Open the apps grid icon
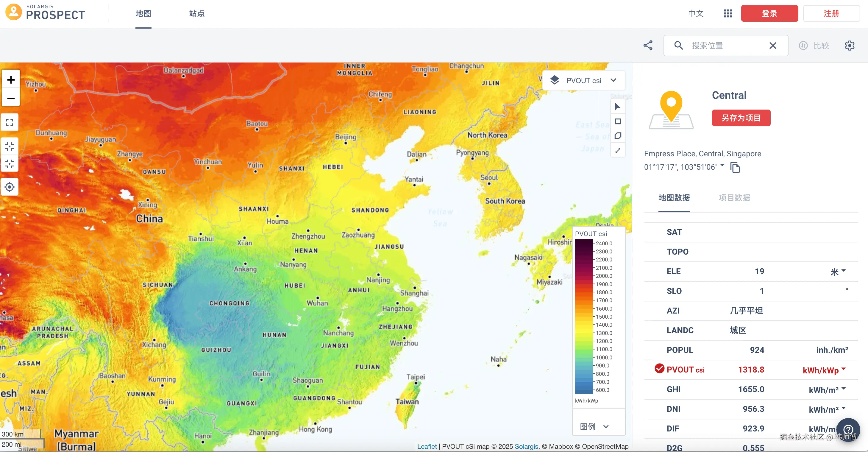The height and width of the screenshot is (452, 868). coord(728,13)
